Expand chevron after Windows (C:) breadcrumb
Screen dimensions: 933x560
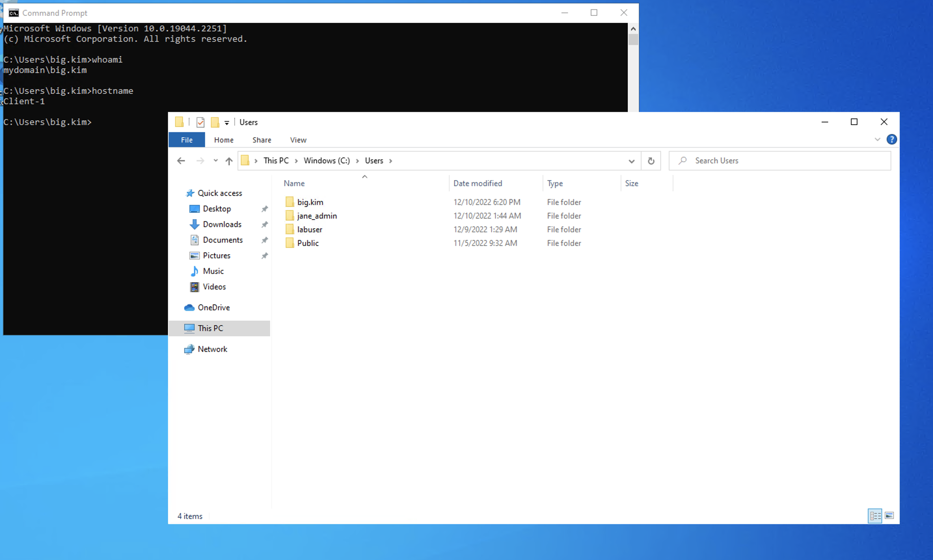(x=357, y=161)
